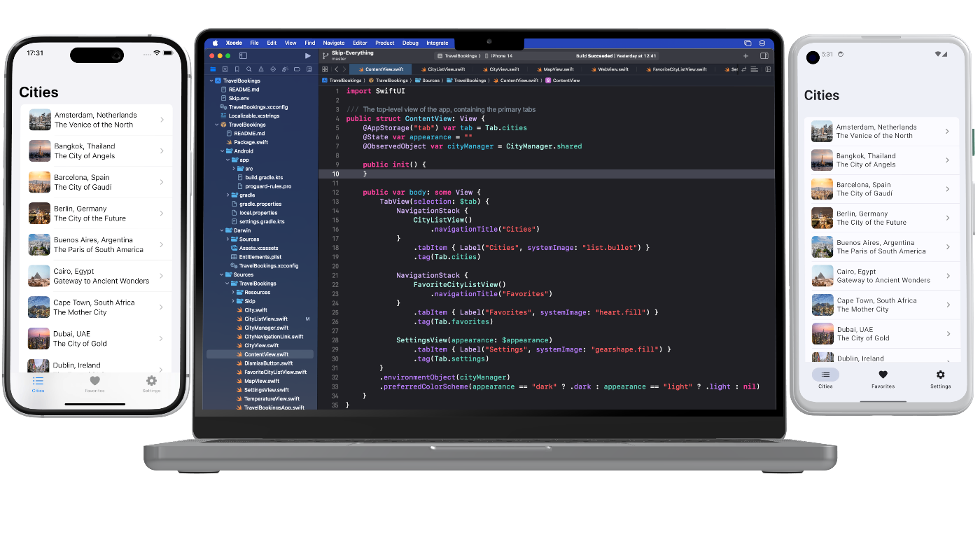This screenshot has height=551, width=980.
Task: Open the Bookmark navigator icon
Action: (x=237, y=69)
